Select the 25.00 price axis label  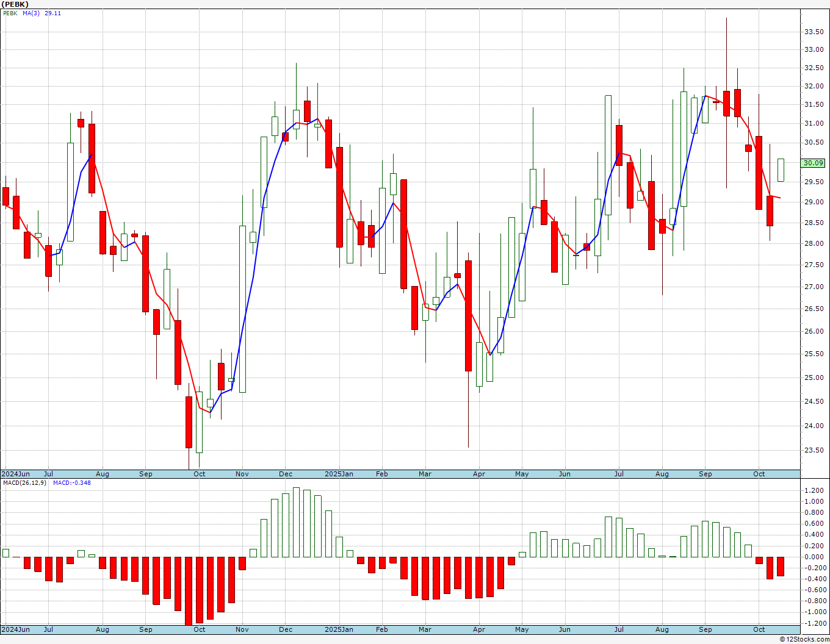[x=814, y=378]
